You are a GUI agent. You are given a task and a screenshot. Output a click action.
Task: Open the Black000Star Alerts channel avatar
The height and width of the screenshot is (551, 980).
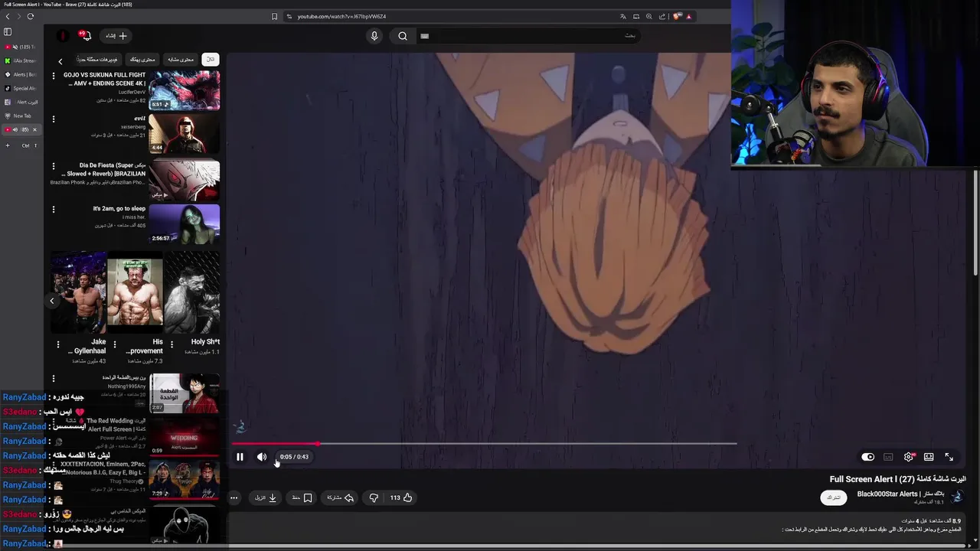957,497
